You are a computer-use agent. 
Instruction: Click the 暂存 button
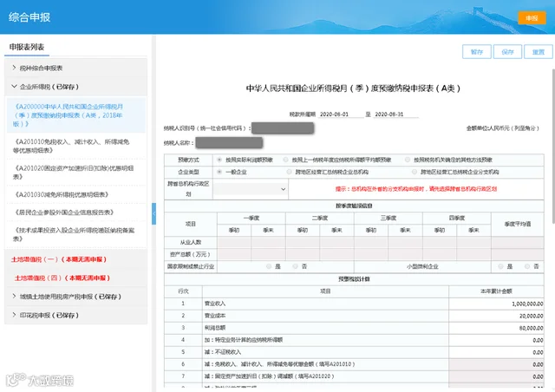tap(477, 52)
